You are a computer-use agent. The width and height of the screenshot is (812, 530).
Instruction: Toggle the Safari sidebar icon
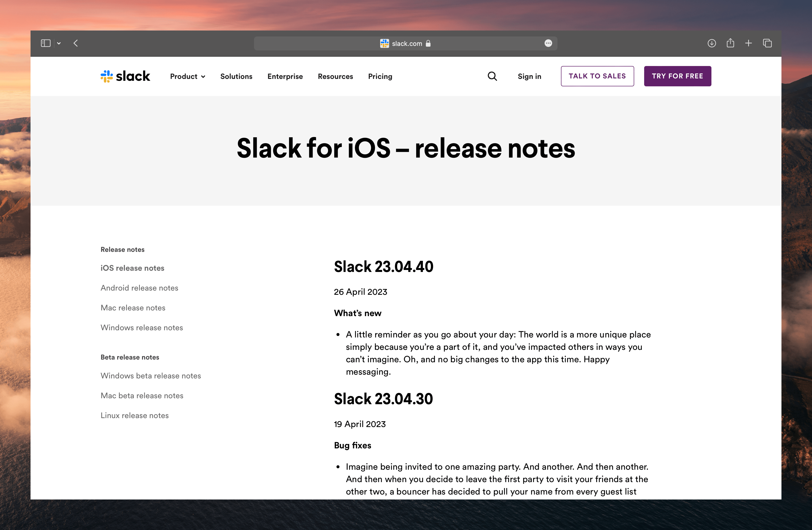pyautogui.click(x=45, y=43)
